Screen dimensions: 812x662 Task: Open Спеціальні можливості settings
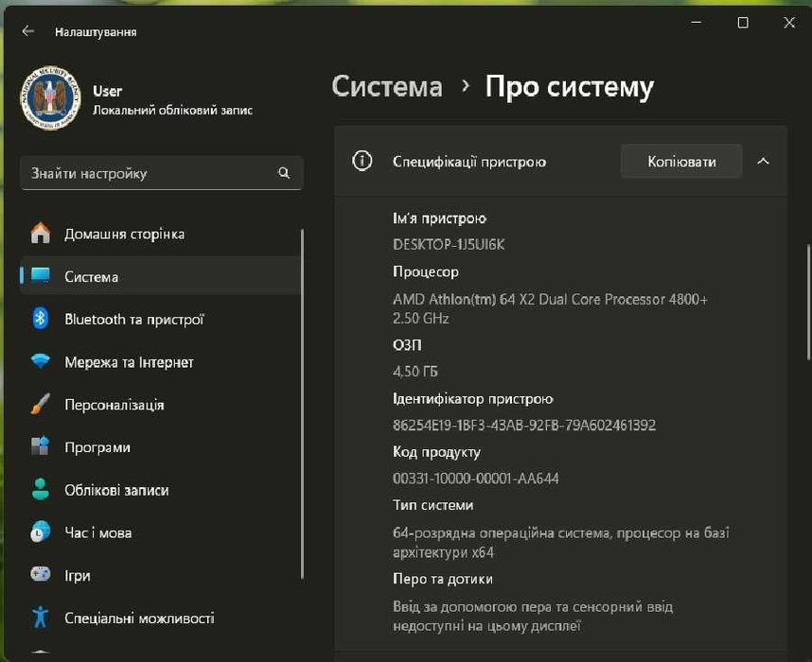(x=161, y=618)
